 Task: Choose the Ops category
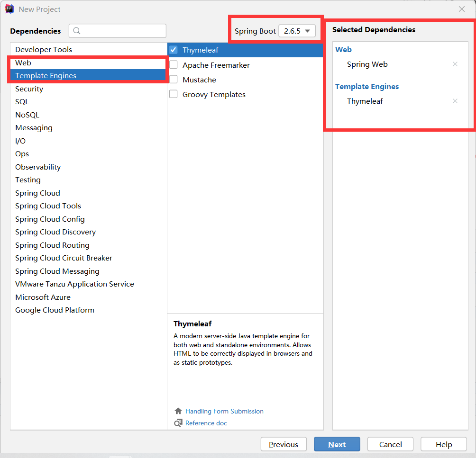pyautogui.click(x=88, y=154)
